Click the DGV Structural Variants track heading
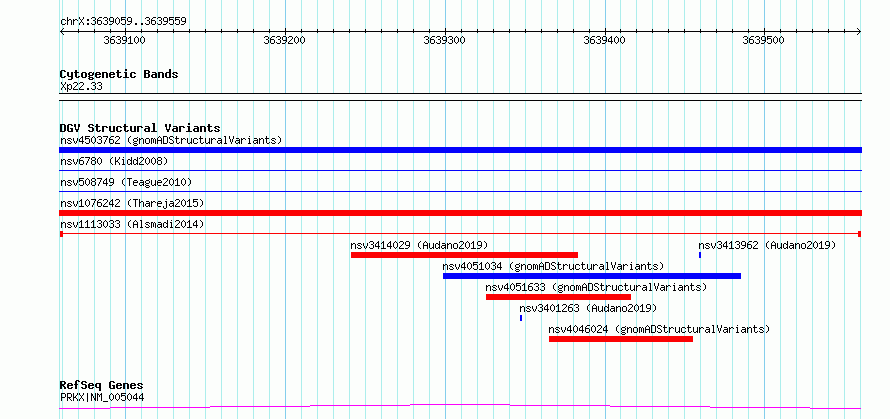Screen dimensions: 890x419 pos(140,128)
